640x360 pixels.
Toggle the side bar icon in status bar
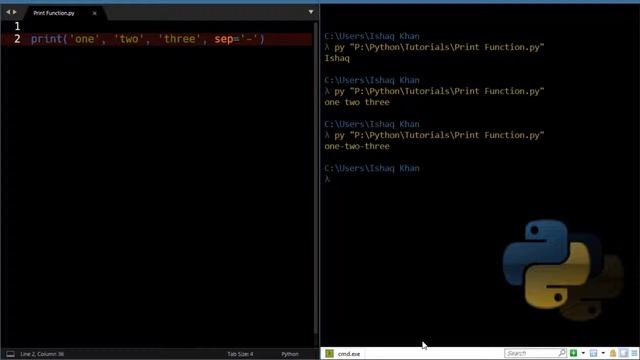11,354
